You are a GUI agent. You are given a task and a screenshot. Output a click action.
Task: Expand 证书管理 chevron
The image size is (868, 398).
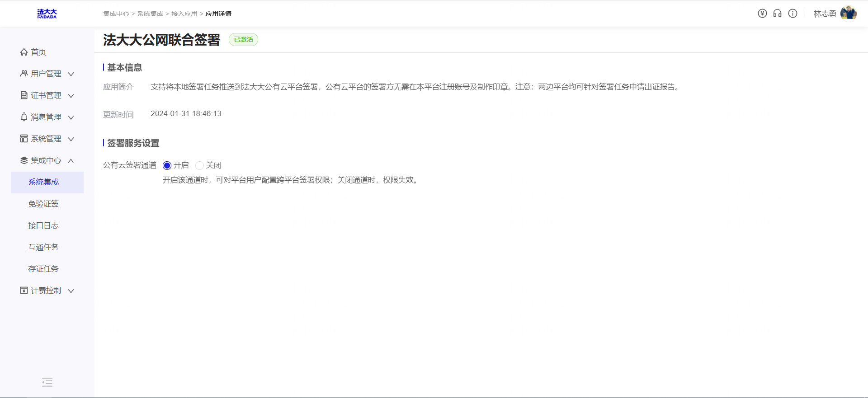(x=71, y=96)
